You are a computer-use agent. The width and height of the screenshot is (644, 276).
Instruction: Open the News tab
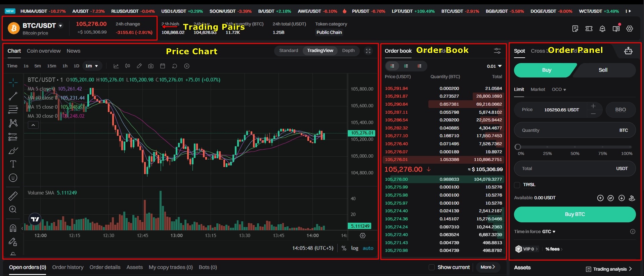pos(73,51)
